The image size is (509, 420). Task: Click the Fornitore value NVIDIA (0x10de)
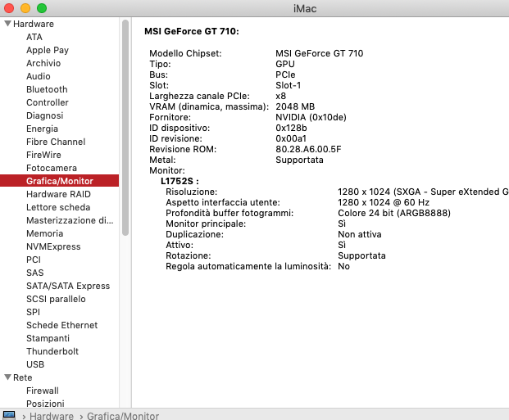coord(311,117)
